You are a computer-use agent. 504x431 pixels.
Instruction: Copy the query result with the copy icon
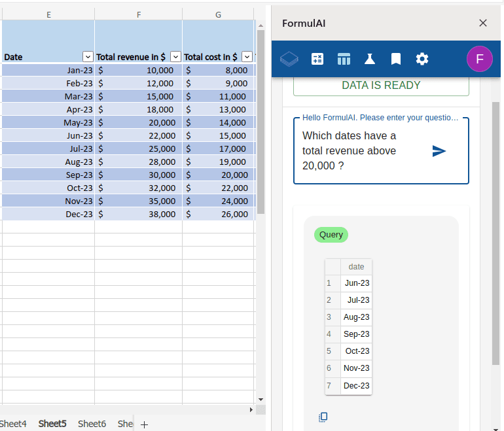(323, 417)
